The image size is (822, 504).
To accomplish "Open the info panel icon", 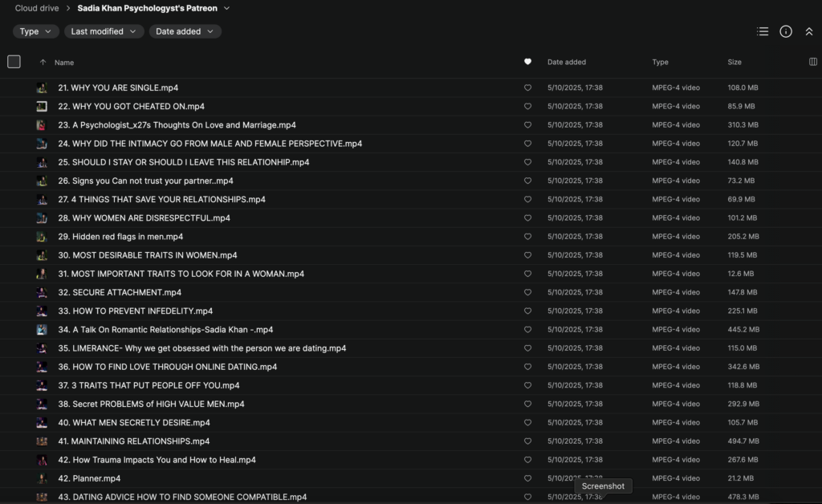I will pos(786,31).
